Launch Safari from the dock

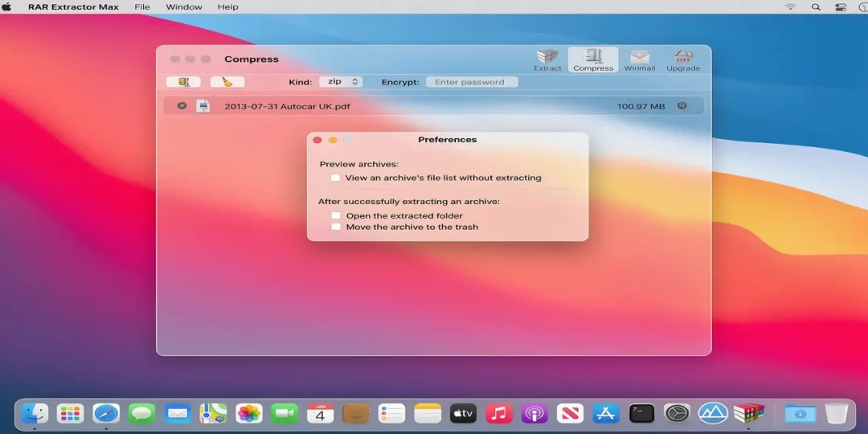click(x=106, y=413)
